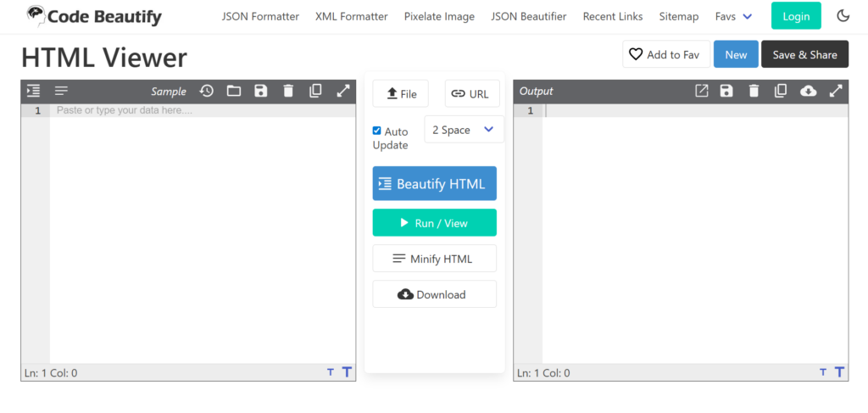Screen dimensions: 868x413
Task: Copy input content using the copy icon
Action: tap(315, 91)
